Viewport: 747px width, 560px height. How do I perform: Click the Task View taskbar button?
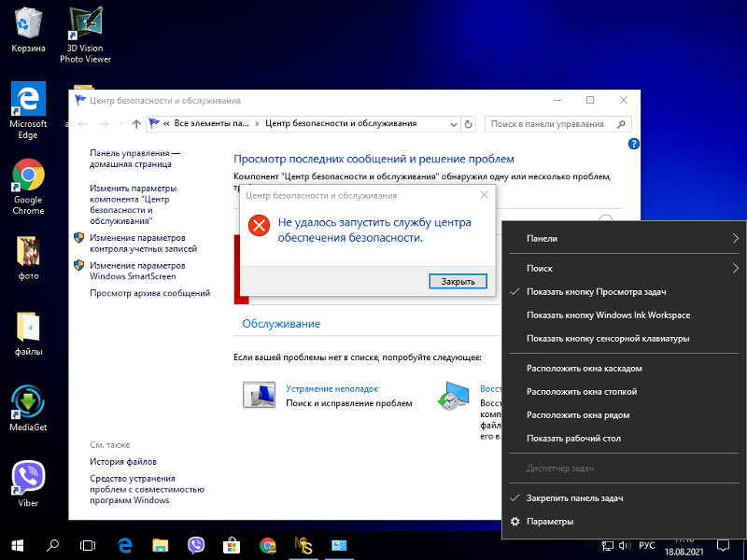point(88,545)
